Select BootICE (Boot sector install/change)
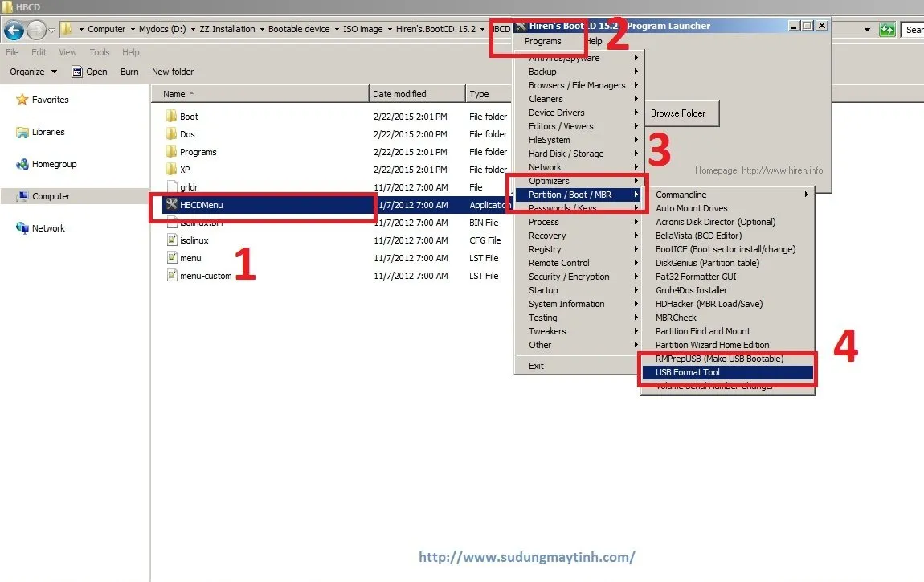Viewport: 924px width, 582px height. (x=727, y=249)
